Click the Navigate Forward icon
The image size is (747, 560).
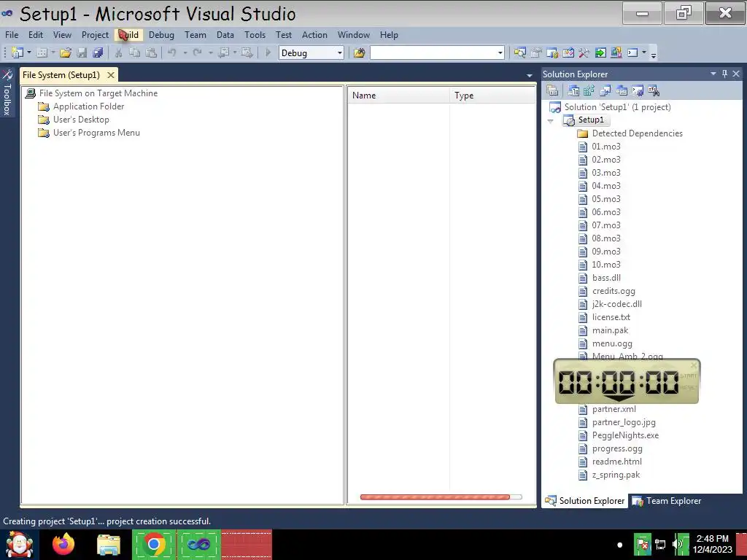[x=247, y=52]
